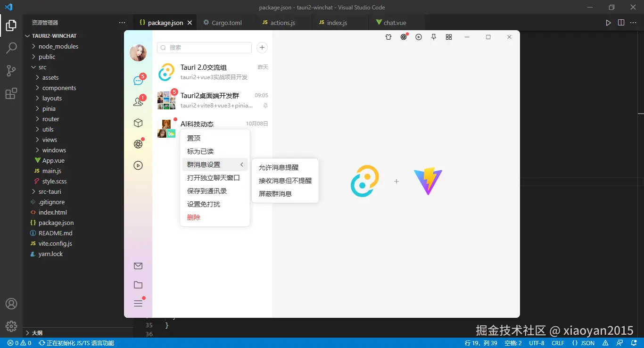
Task: Expand the src-tauri folder
Action: click(50, 191)
